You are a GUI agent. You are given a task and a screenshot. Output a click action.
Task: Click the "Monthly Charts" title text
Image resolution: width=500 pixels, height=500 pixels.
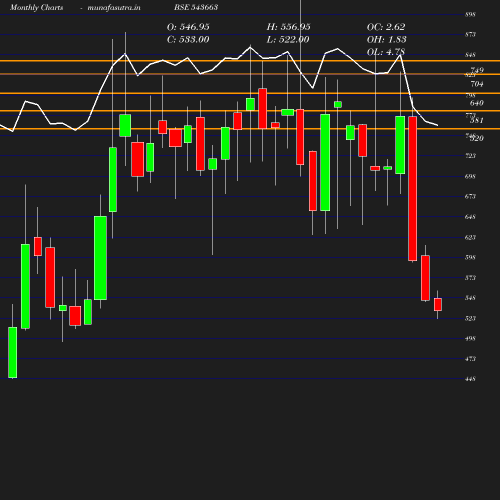(x=36, y=7)
